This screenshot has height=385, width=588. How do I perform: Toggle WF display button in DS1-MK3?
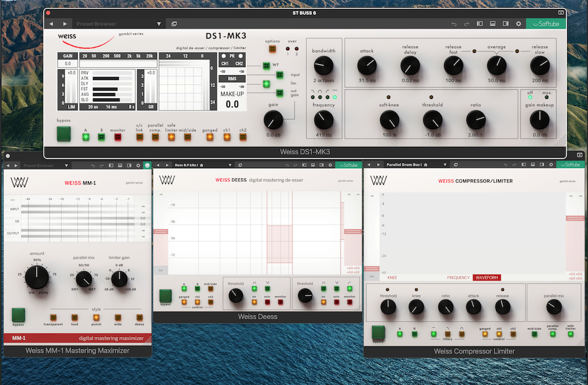[266, 66]
